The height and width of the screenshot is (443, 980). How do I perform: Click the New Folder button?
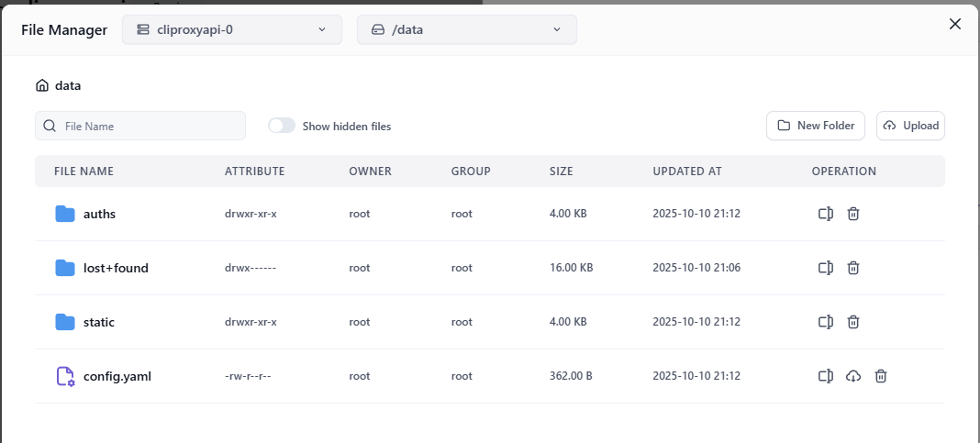tap(815, 126)
